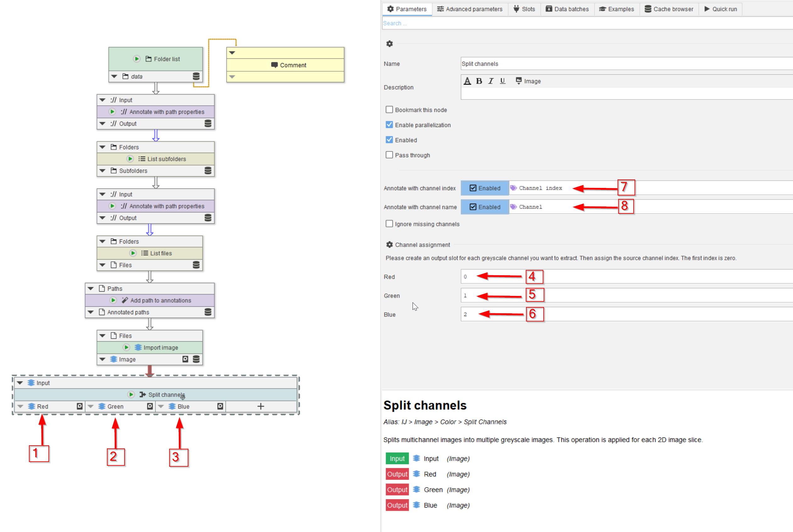Apply bold formatting in description toolbar

(x=479, y=81)
